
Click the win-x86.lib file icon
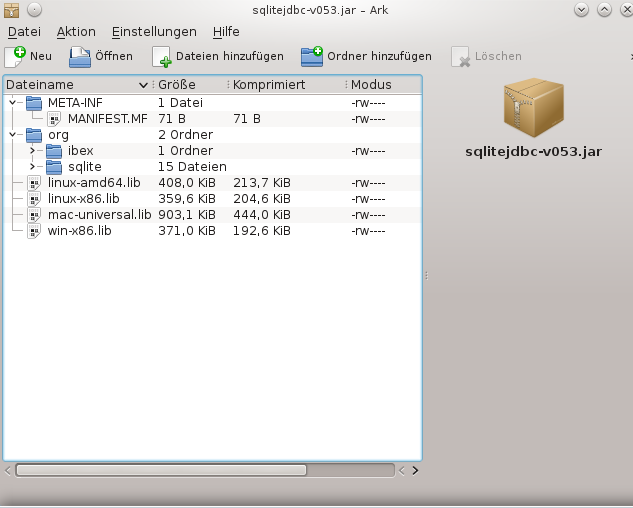click(x=34, y=231)
